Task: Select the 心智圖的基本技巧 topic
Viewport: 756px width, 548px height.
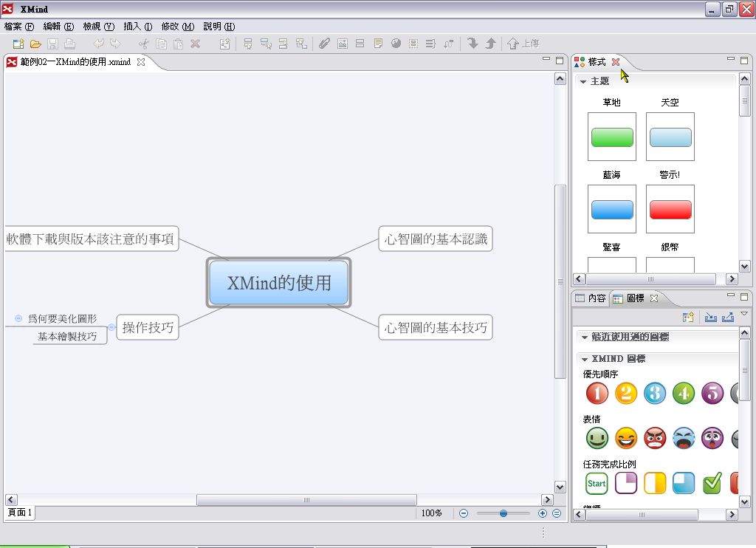Action: (436, 328)
